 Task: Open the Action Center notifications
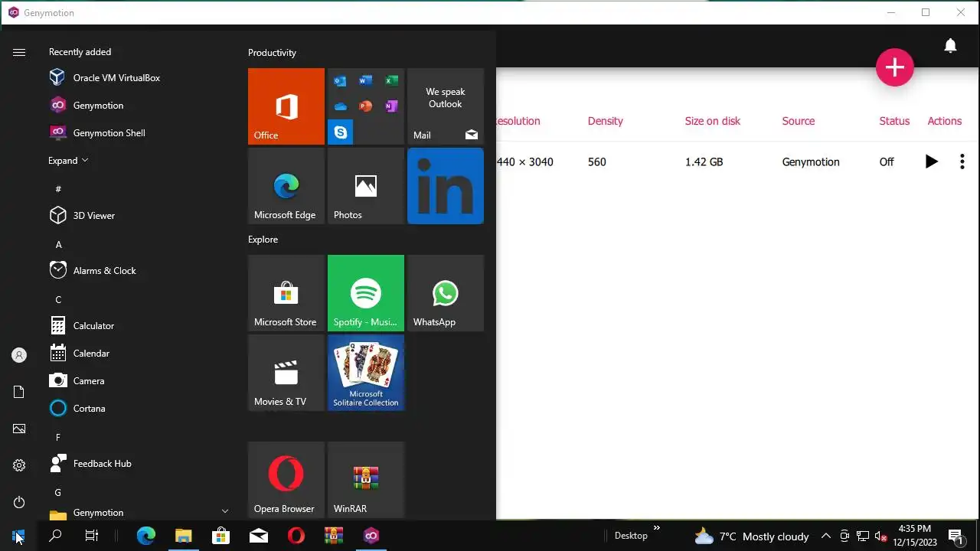click(x=955, y=536)
